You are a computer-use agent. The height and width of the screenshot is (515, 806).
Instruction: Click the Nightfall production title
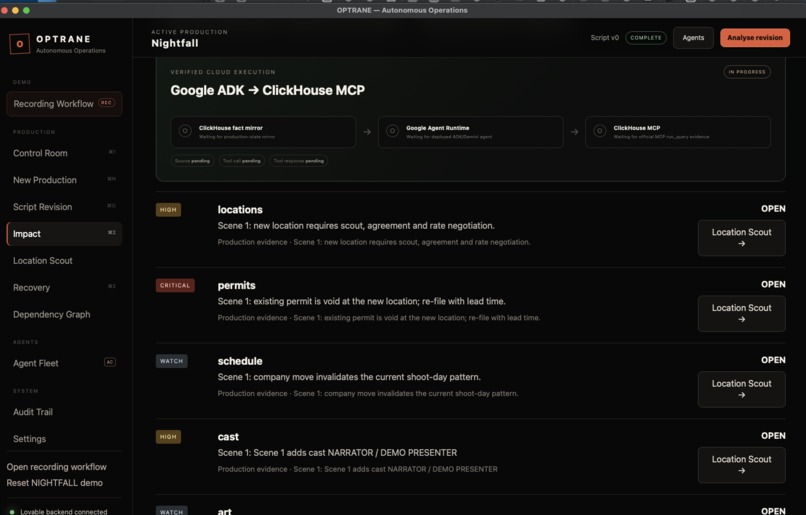point(175,43)
